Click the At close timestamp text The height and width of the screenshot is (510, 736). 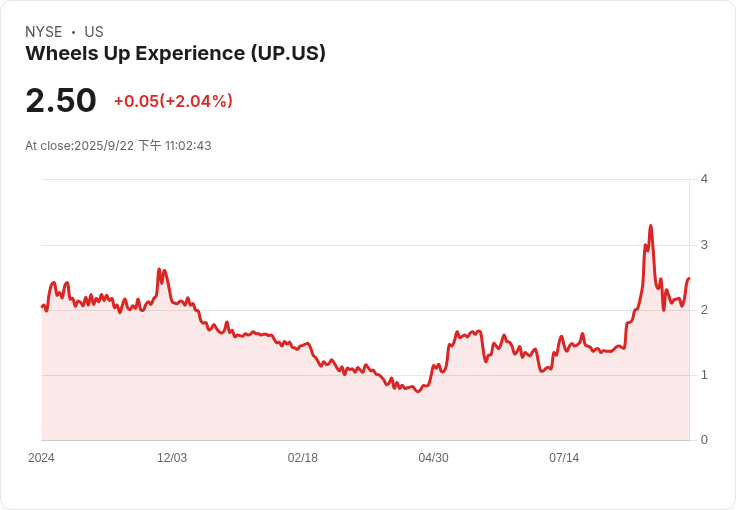(118, 145)
